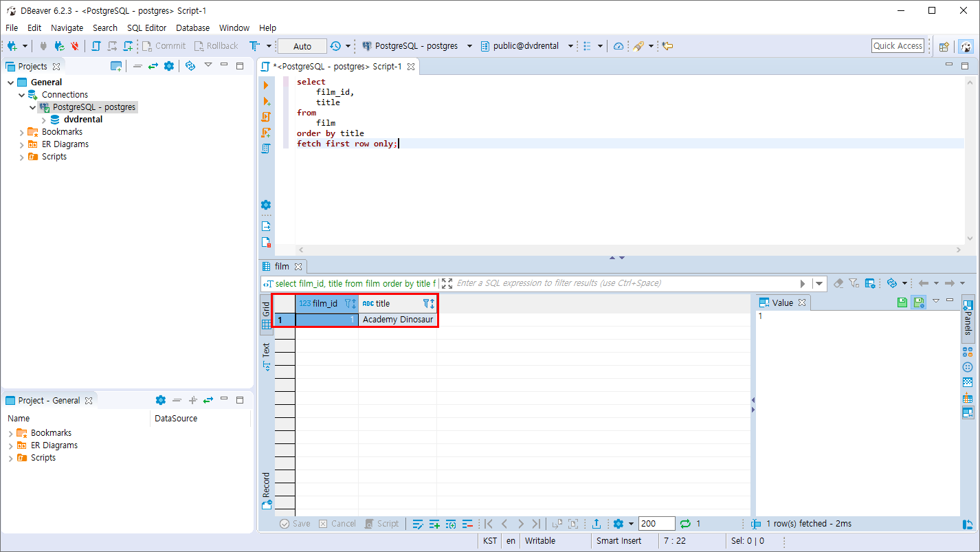Toggle the Auto commit mode button
The image size is (980, 552).
[x=302, y=46]
